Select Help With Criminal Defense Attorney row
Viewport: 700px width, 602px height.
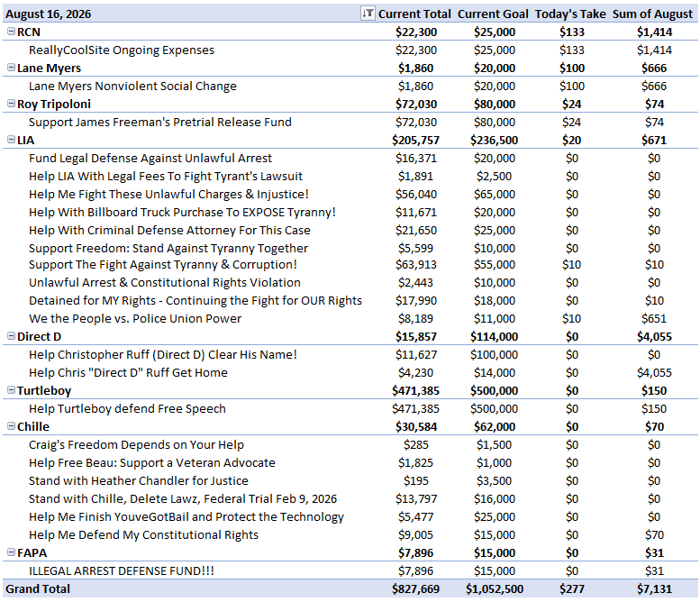click(x=169, y=230)
